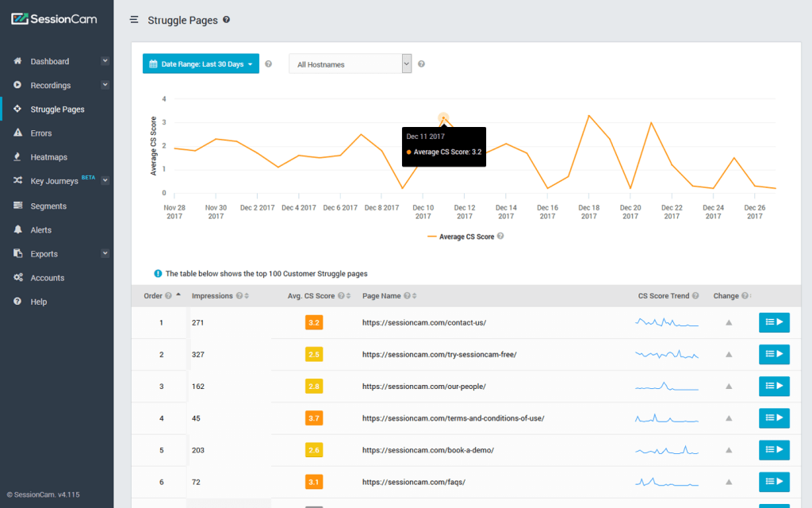Open CS score trend sparkline for contact-us
Screen dimensions: 812x508
pyautogui.click(x=667, y=322)
